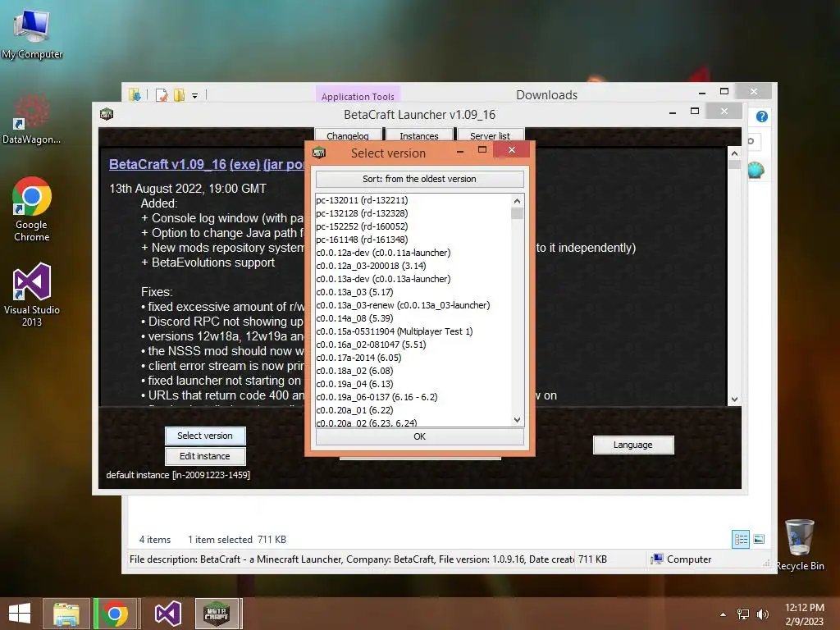The height and width of the screenshot is (630, 840).
Task: Click the Select version dialog title icon
Action: click(x=319, y=153)
